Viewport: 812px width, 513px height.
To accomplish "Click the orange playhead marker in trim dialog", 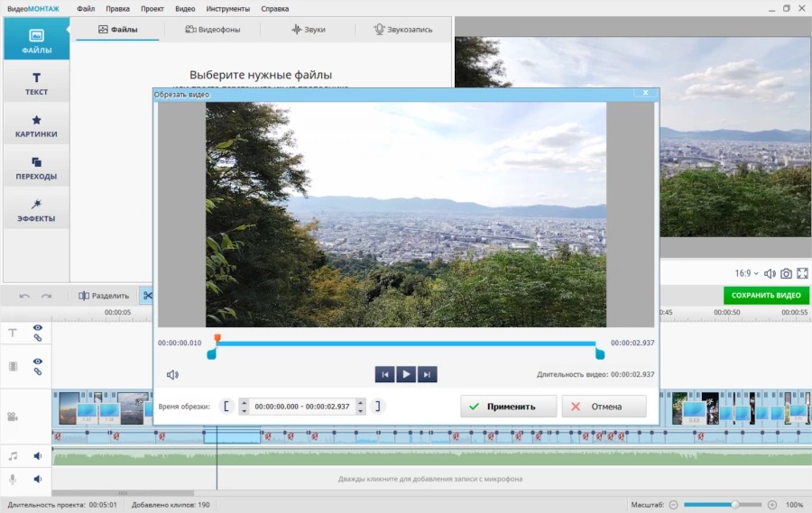I will tap(217, 338).
